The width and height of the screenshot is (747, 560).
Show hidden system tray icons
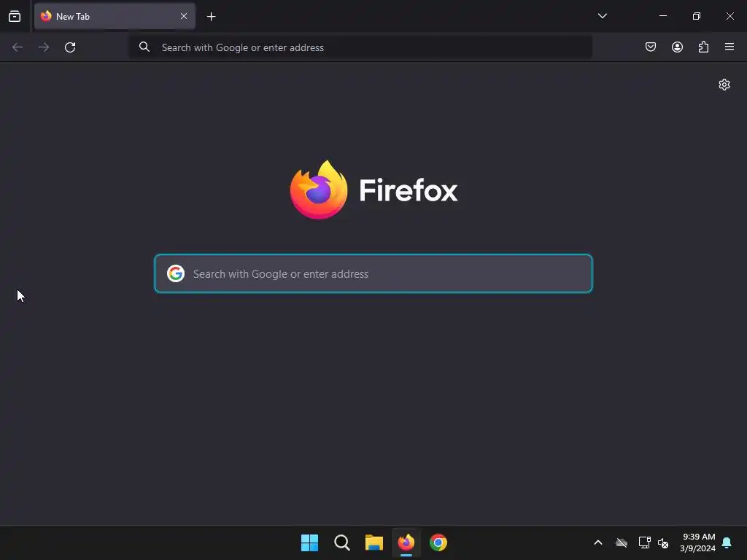coord(598,542)
